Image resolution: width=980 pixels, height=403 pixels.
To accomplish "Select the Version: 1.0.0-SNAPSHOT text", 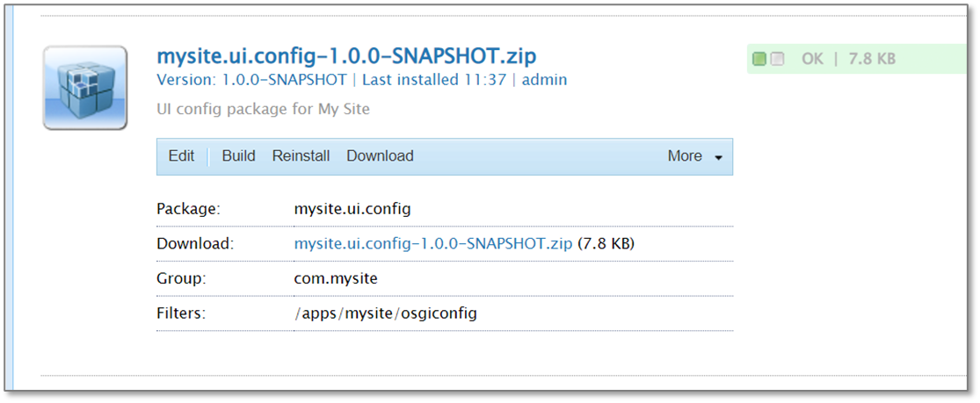I will [251, 80].
